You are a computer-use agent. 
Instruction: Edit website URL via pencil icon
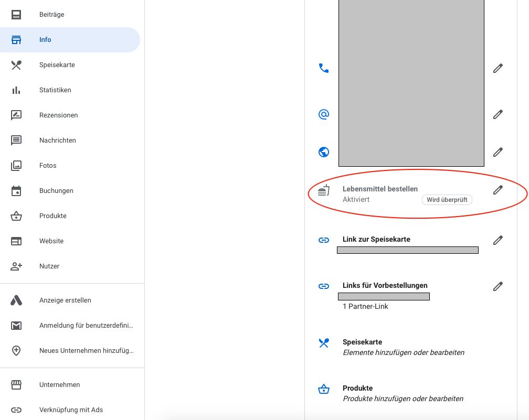tap(498, 152)
